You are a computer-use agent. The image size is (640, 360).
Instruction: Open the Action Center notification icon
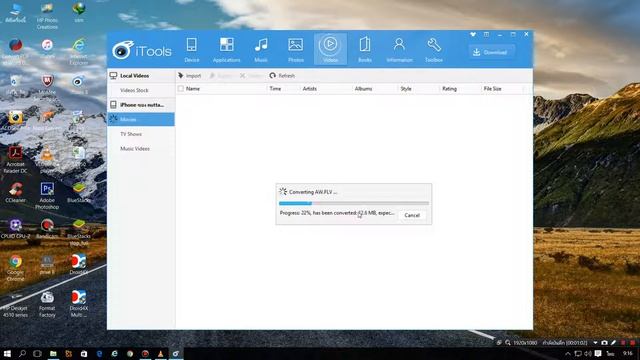point(598,353)
